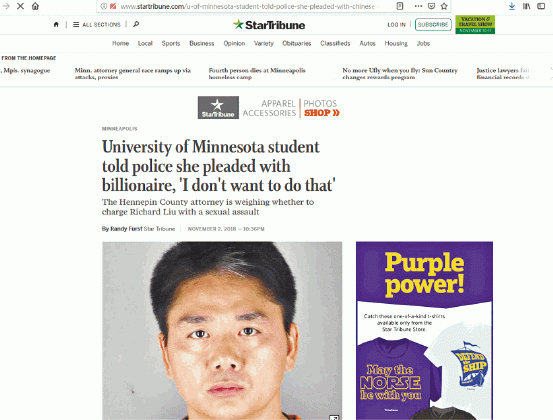Screen dimensions: 553x420
Task: Stop page loading with the X button
Action: click(x=20, y=6)
